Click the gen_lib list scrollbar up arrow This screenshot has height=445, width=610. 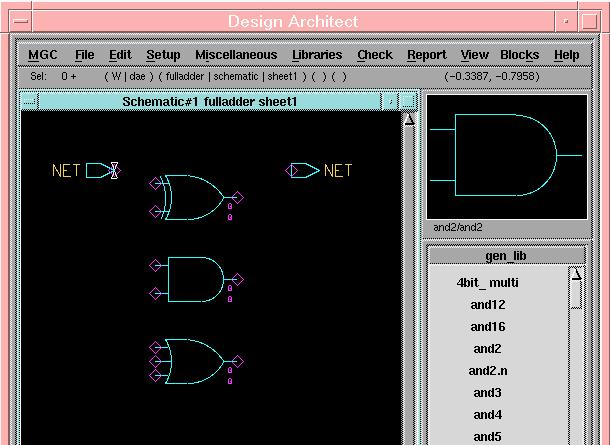576,275
